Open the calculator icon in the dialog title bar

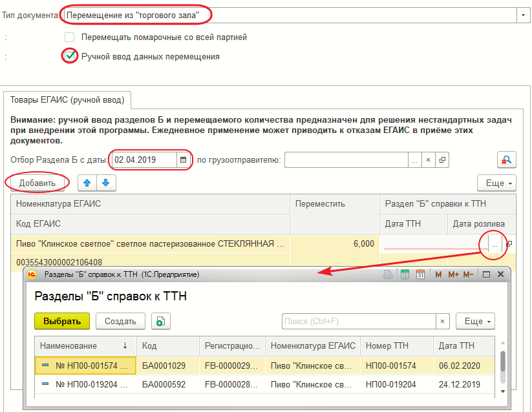405,274
